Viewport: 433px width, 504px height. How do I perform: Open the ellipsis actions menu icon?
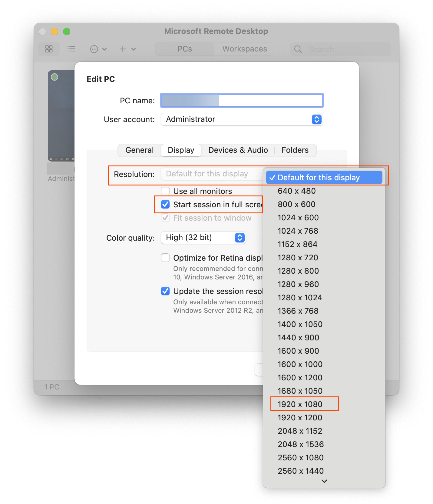coord(94,49)
